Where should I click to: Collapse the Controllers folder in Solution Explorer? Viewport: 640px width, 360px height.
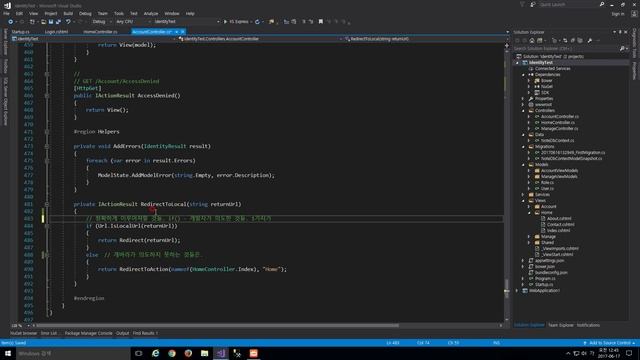[524, 111]
